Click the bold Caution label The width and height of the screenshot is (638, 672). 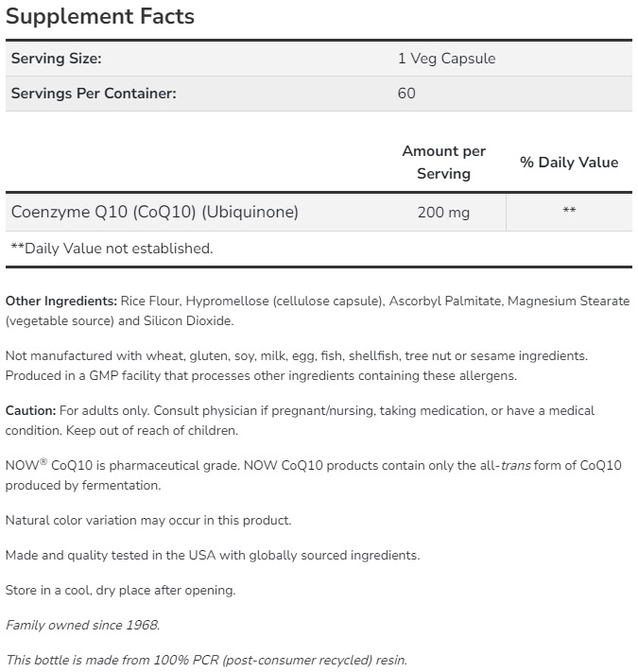(x=30, y=411)
